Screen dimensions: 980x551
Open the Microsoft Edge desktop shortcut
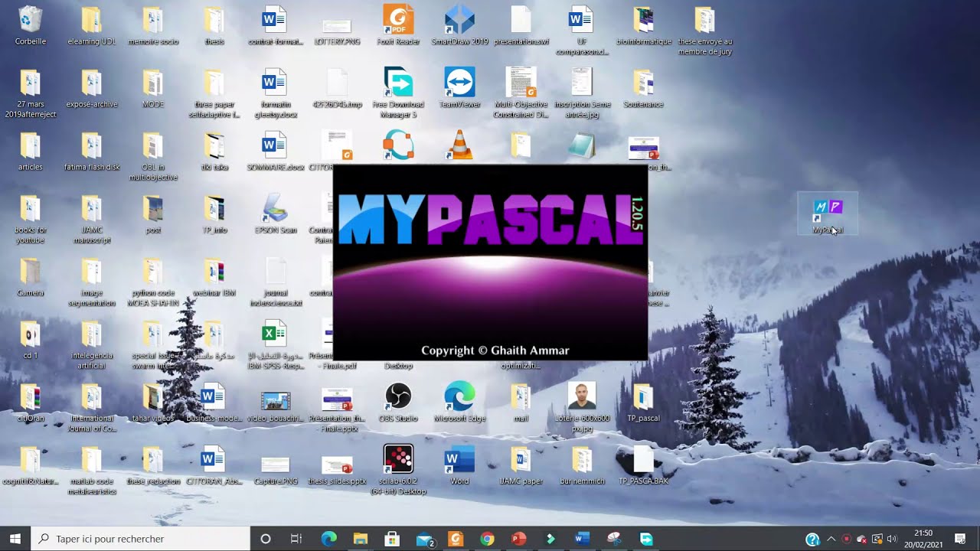tap(459, 402)
